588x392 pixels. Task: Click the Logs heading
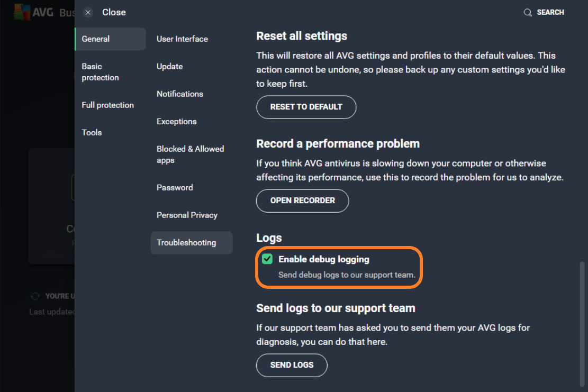(x=269, y=238)
